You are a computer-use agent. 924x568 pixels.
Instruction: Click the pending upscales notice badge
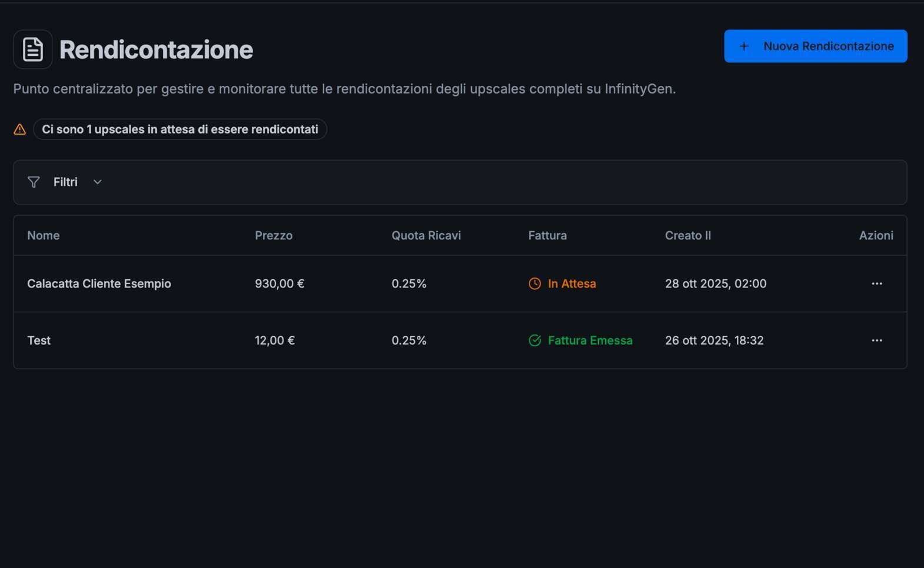point(179,129)
